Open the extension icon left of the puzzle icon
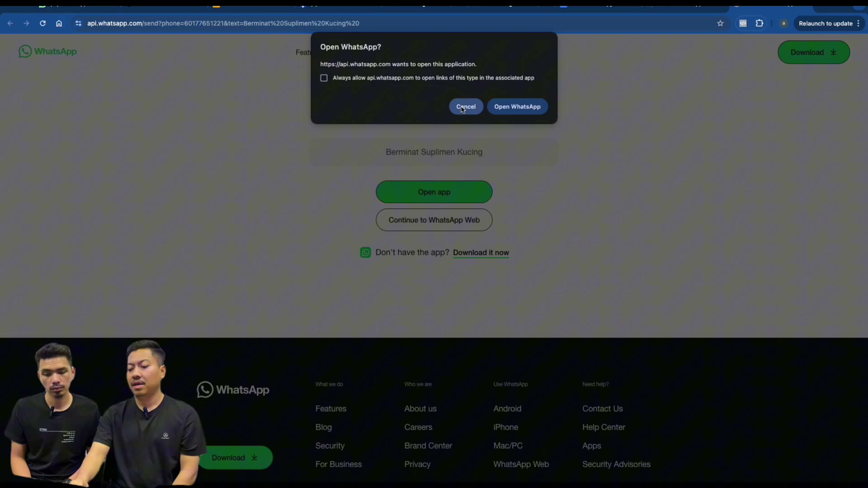 point(743,23)
